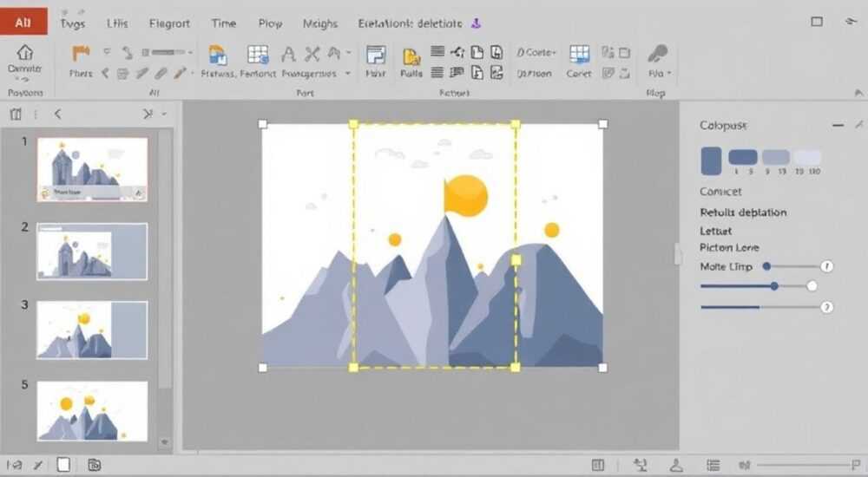Collapse the ribbon using the caret arrow
Screen dimensions: 868x477
(858, 93)
